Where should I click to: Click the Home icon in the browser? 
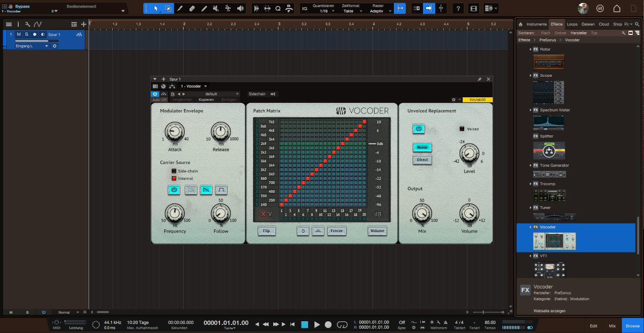click(x=521, y=24)
